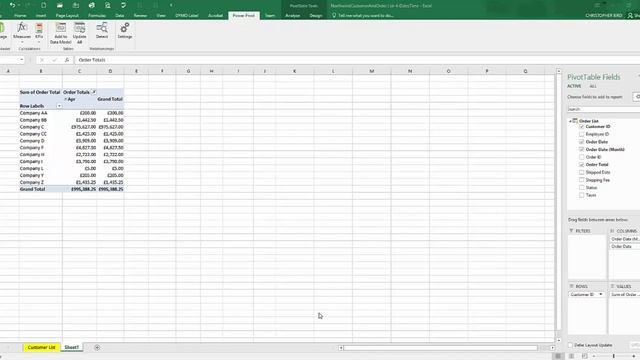Uncheck the Order Total field
The height and width of the screenshot is (360, 640).
tap(582, 164)
